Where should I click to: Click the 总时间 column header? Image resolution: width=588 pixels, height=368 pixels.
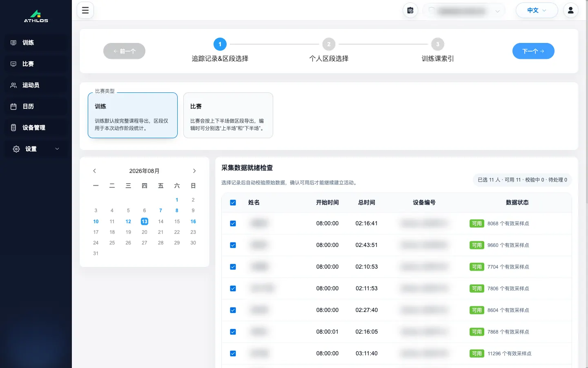[x=367, y=202]
